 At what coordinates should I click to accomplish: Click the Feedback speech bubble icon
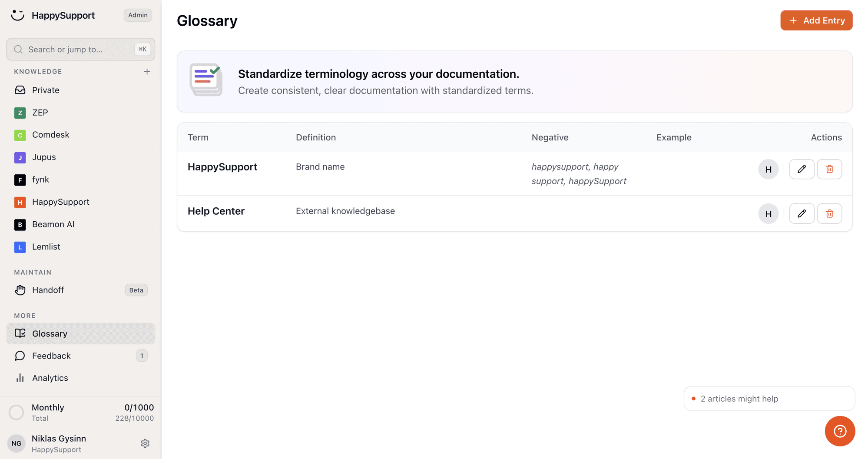click(20, 356)
